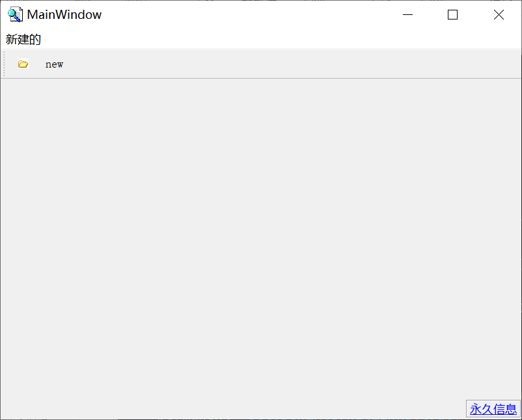Click the maximize icon on the title bar

click(x=453, y=14)
